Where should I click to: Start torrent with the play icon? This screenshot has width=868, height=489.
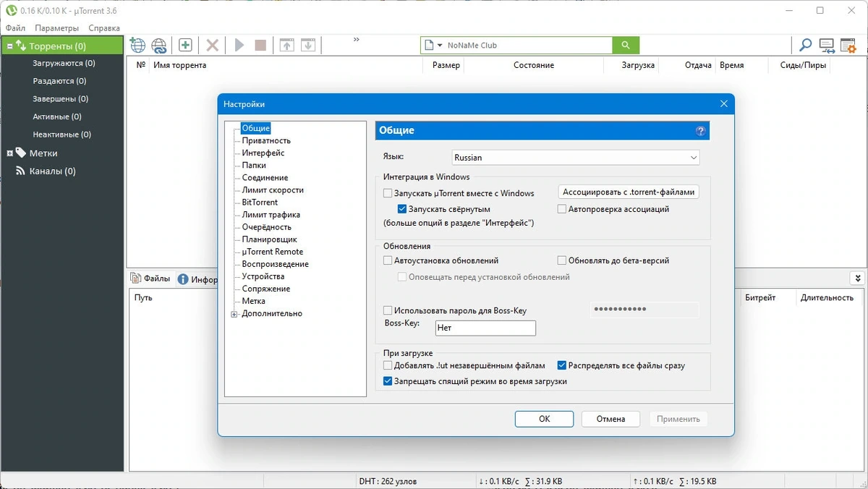tap(239, 45)
